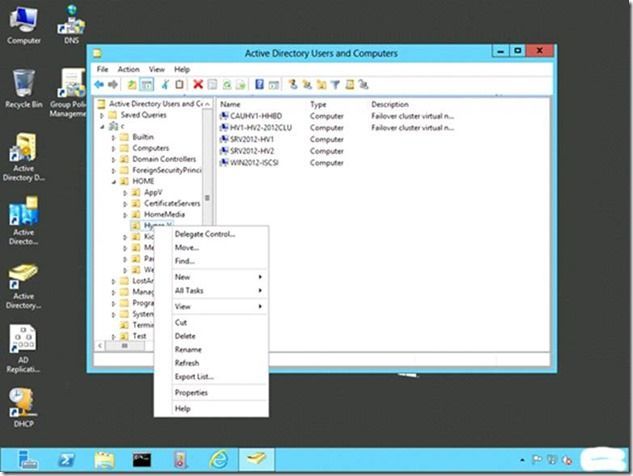
Task: Click the Create new group toolbar icon
Action: 307,84
